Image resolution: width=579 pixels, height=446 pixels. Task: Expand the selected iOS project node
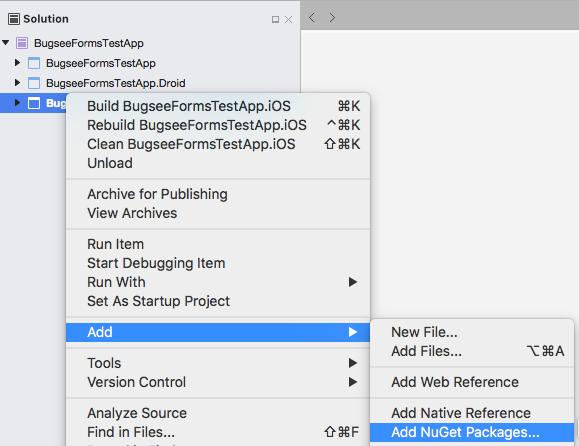[x=17, y=102]
